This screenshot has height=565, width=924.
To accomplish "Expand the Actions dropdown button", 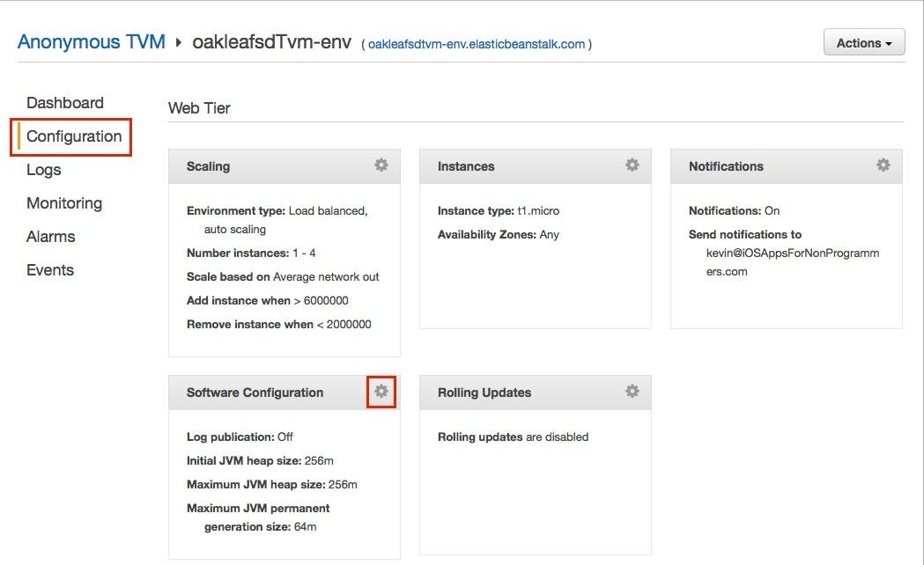I will point(863,42).
